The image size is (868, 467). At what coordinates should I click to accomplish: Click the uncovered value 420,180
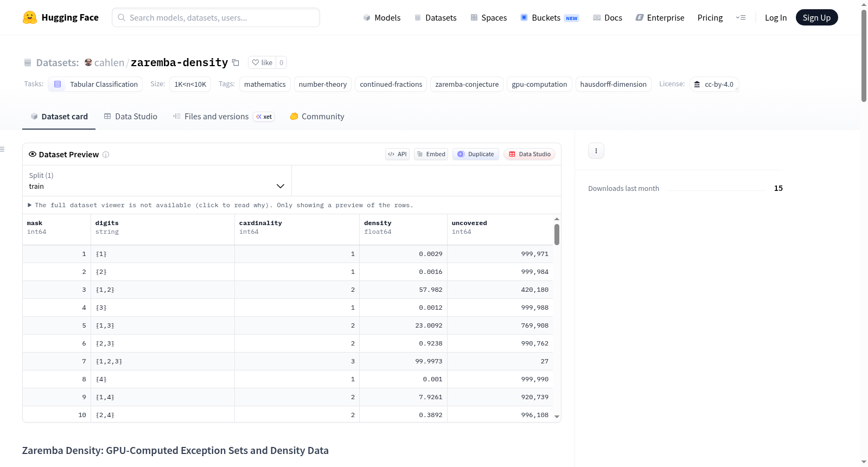[535, 290]
